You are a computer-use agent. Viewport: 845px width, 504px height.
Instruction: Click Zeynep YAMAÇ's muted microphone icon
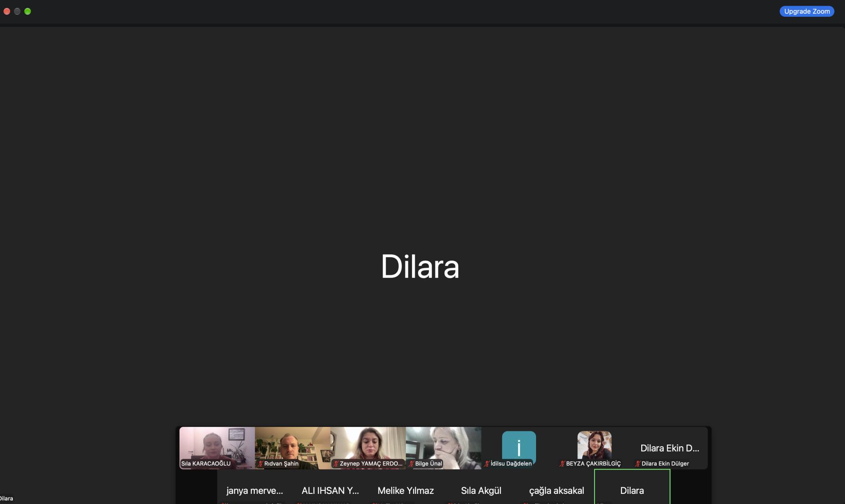coord(336,464)
